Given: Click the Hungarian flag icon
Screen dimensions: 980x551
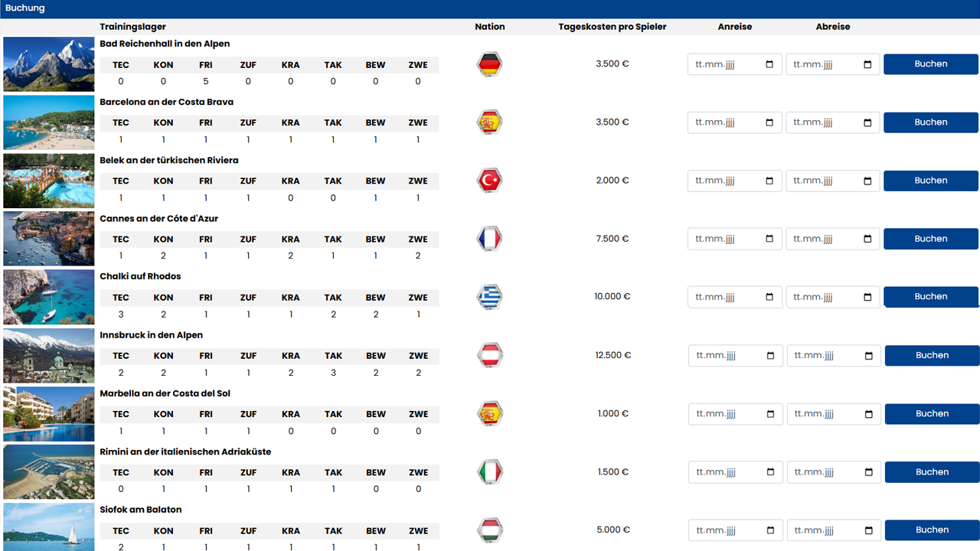Looking at the screenshot, I should pyautogui.click(x=489, y=530).
